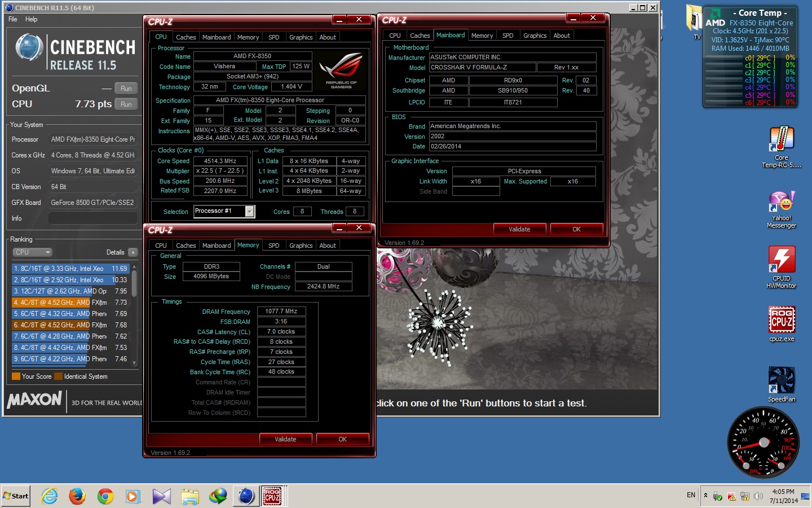Screen dimensions: 812x508
Task: Open CPU tab in Mainboard CPU-Z window
Action: [x=395, y=36]
